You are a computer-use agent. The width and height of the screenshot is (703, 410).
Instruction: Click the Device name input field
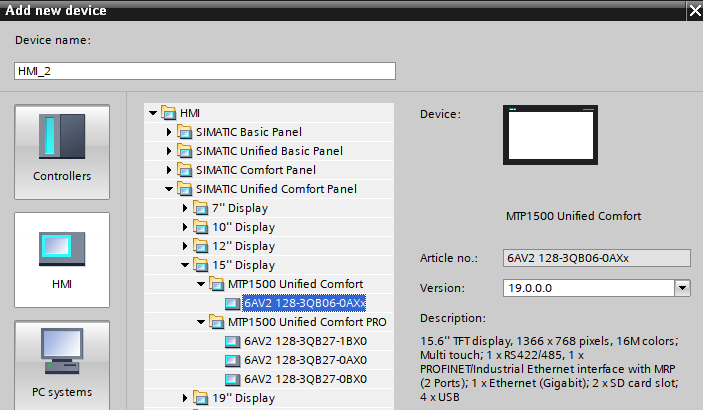(x=205, y=71)
